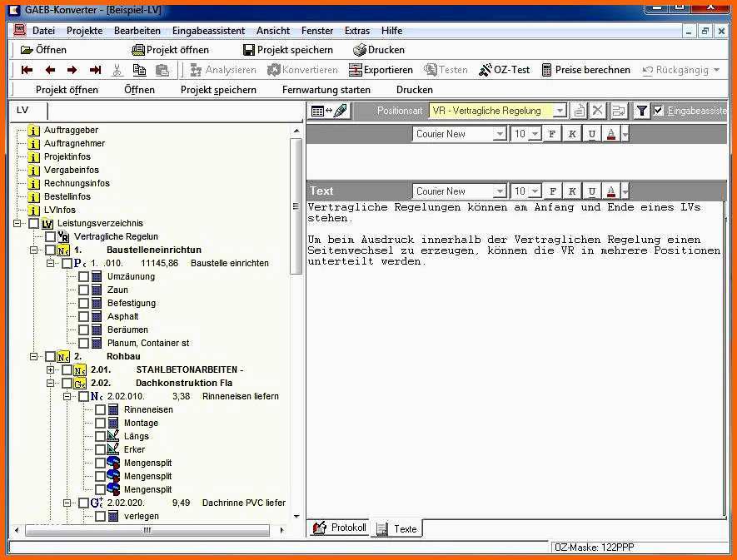Image resolution: width=737 pixels, height=560 pixels.
Task: Click Projekt speichern disk icon
Action: (249, 50)
